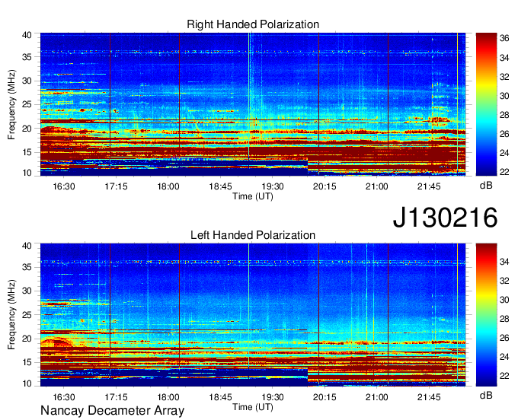
Task: Click the 21:45 tick label on the lower plot
Action: coord(429,397)
